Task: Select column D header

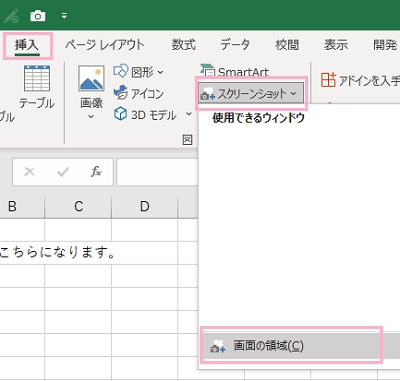Action: [145, 207]
